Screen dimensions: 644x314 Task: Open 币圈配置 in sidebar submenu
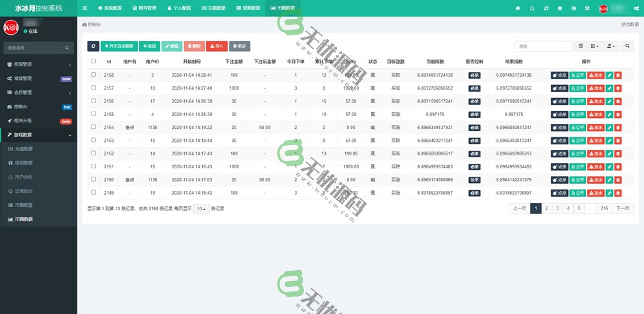coord(39,205)
